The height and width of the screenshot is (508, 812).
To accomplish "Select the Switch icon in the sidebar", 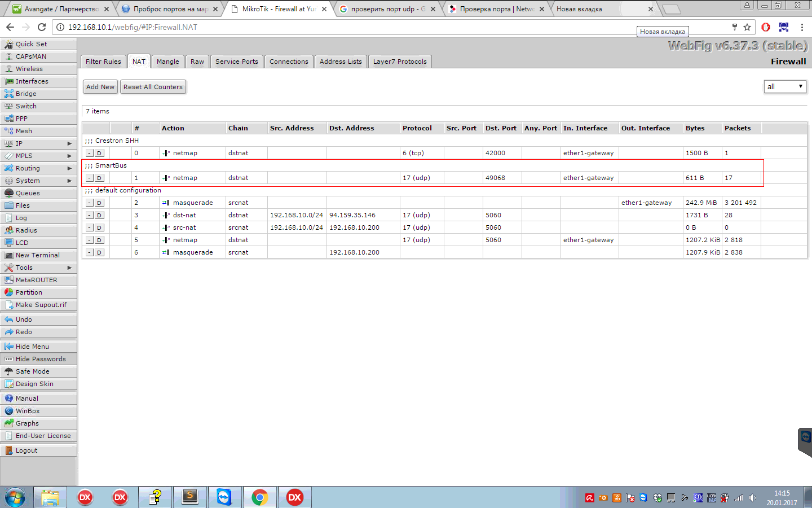I will coord(8,106).
